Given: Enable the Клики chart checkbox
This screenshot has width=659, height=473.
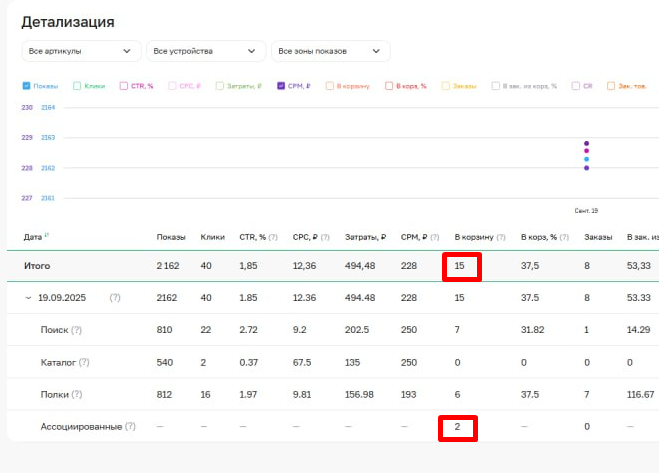Looking at the screenshot, I should tap(77, 86).
